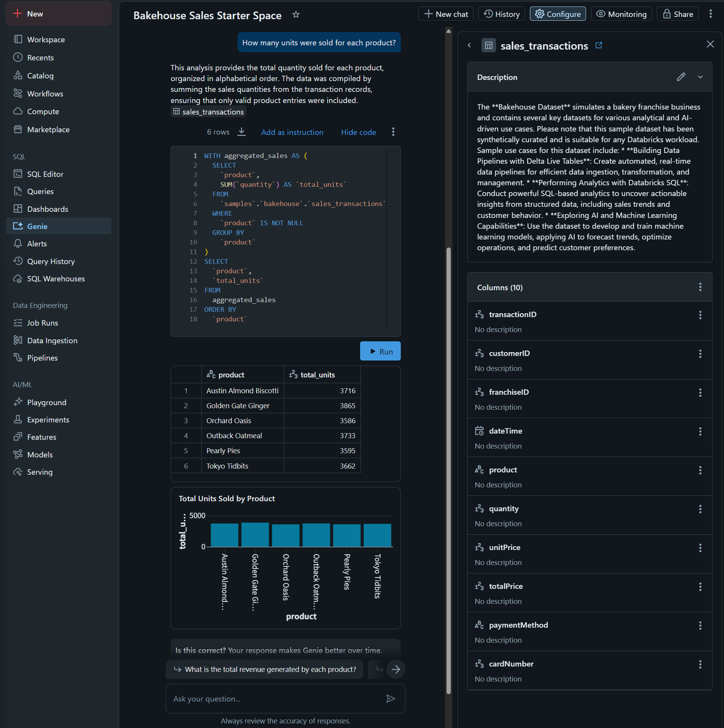Open SQL Warehouses
The image size is (724, 728).
pyautogui.click(x=58, y=279)
